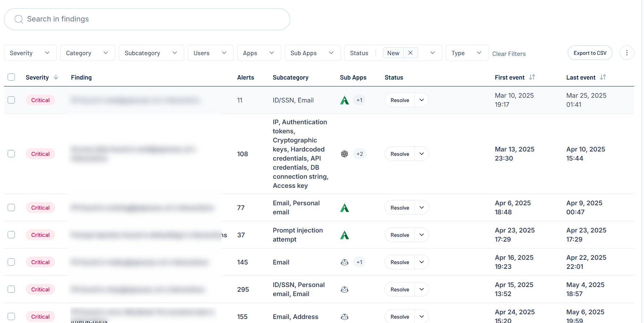Screen dimensions: 644x323
Task: Select the checkbox for the 145-alerts row
Action: coord(11,262)
